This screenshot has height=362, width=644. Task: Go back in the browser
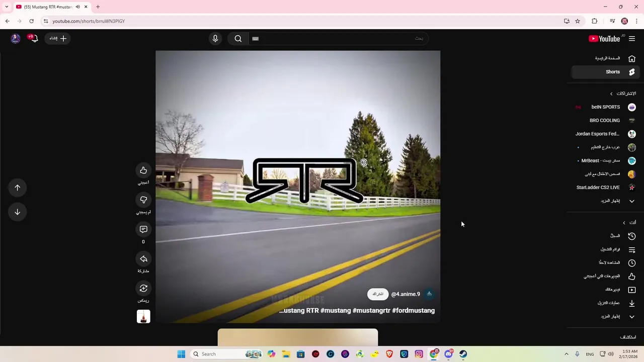click(x=7, y=21)
